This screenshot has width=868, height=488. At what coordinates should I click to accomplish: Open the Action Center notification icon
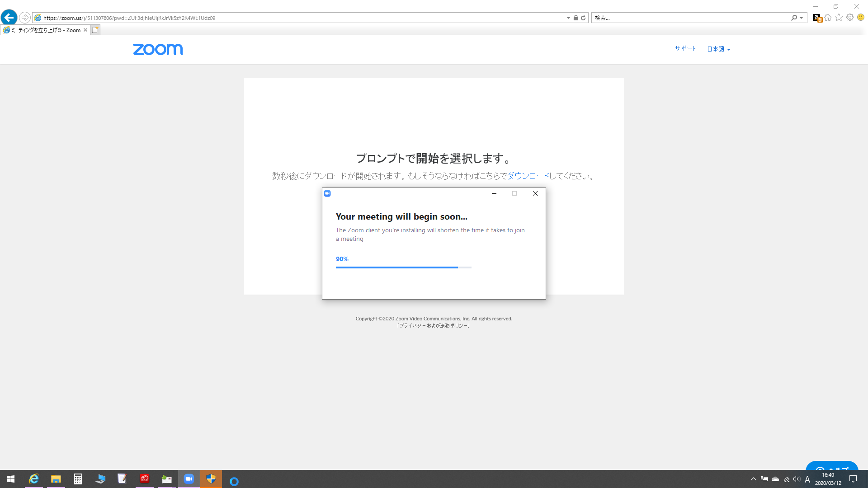point(853,479)
